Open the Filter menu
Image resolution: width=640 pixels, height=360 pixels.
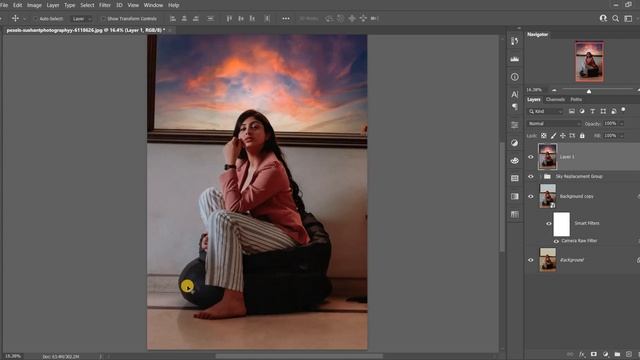[105, 5]
